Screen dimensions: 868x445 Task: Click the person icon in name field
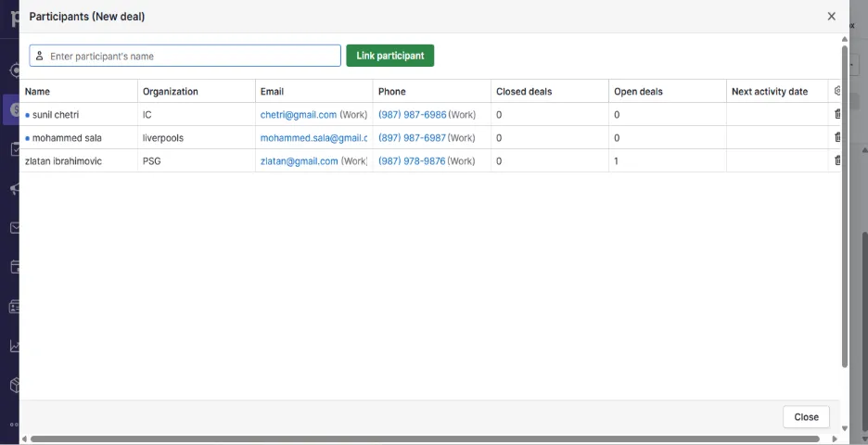point(39,56)
